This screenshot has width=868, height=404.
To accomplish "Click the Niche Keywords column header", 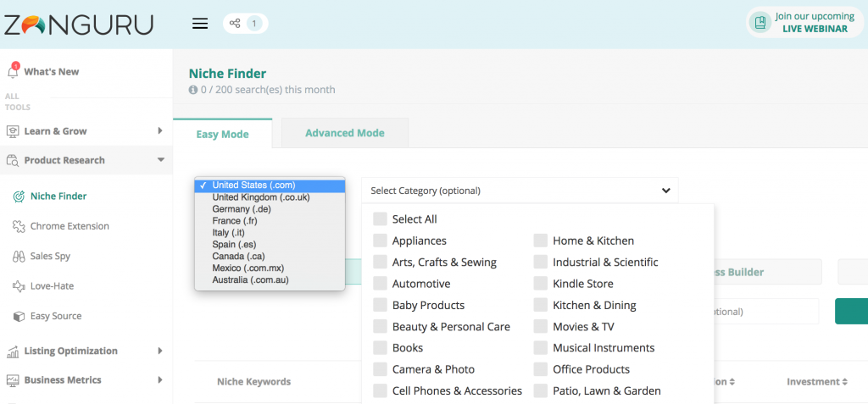I will [x=253, y=382].
